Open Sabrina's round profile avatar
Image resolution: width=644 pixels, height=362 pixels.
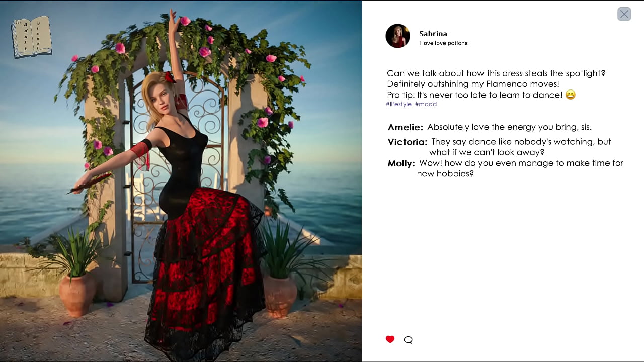click(397, 36)
